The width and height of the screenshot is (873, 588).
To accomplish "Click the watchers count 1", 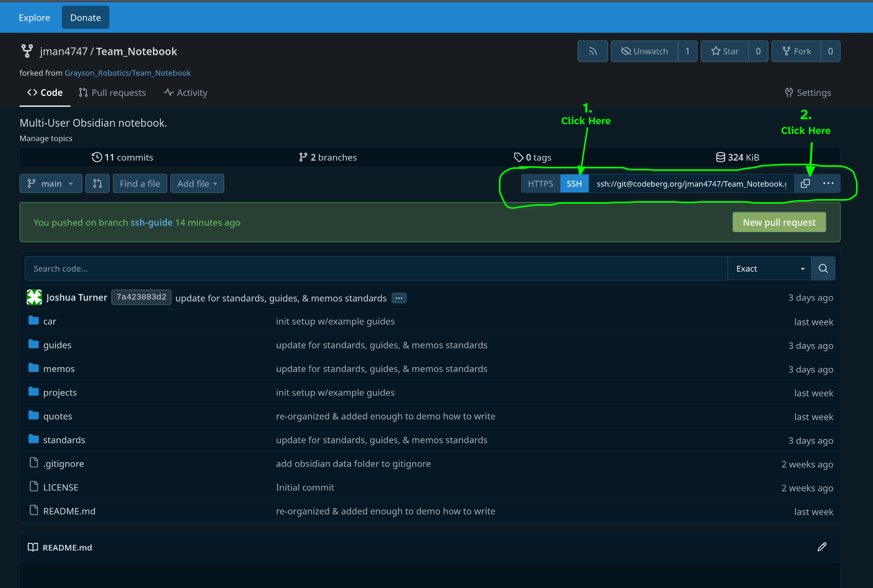I will [x=687, y=51].
